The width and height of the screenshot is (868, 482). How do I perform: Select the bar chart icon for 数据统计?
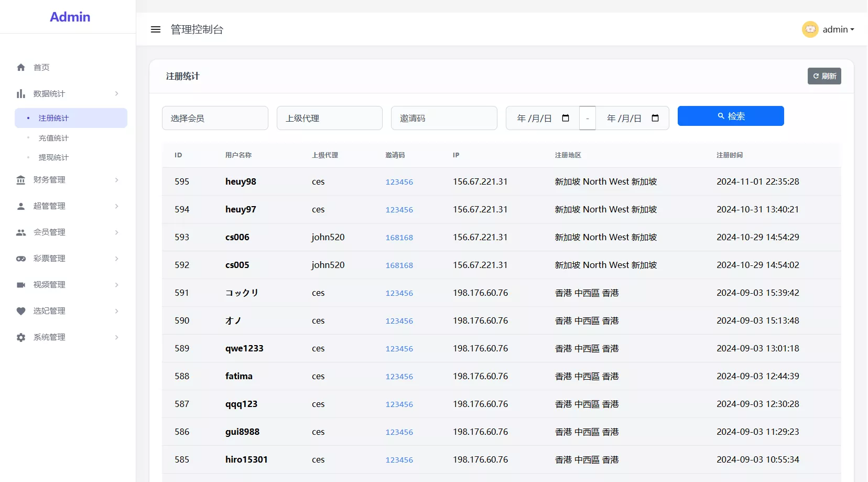pyautogui.click(x=21, y=93)
